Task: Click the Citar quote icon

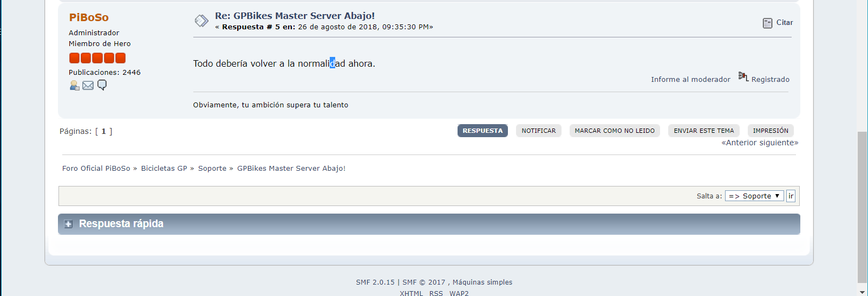Action: coord(767,23)
